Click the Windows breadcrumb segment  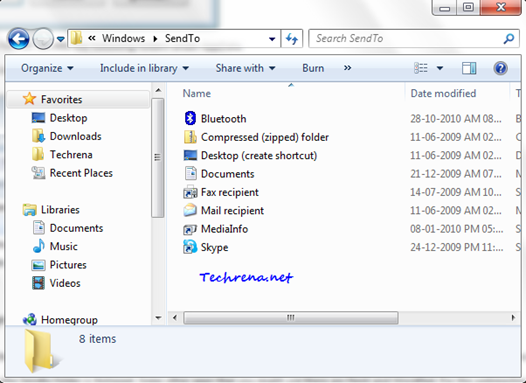tap(123, 39)
